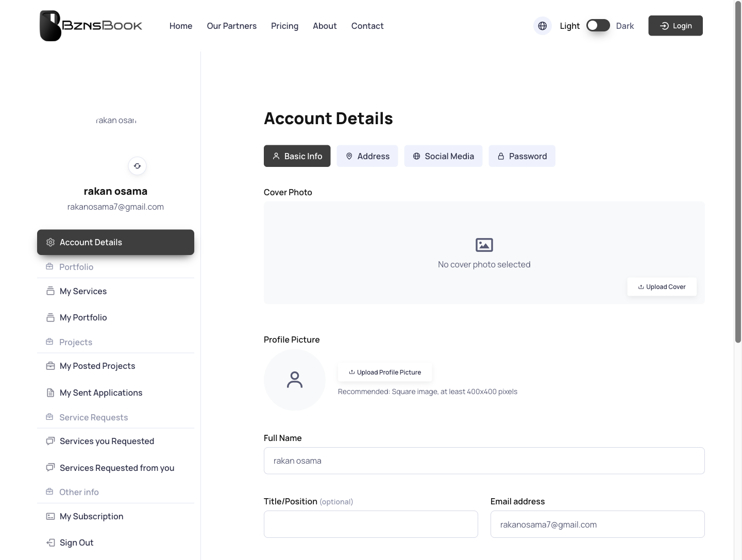Click My Sent Applications document icon
The width and height of the screenshot is (742, 560).
pos(50,393)
